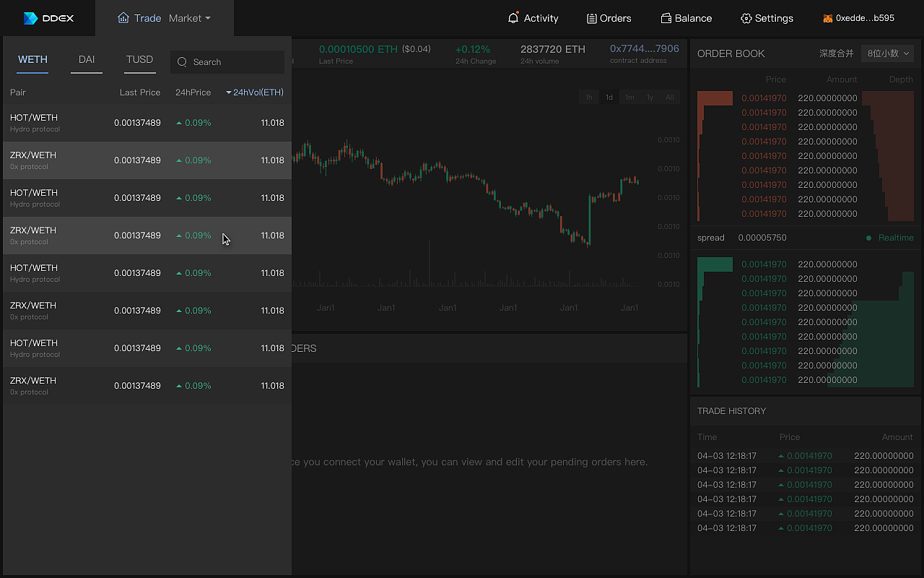Click the magnifier icon in Search

[182, 62]
